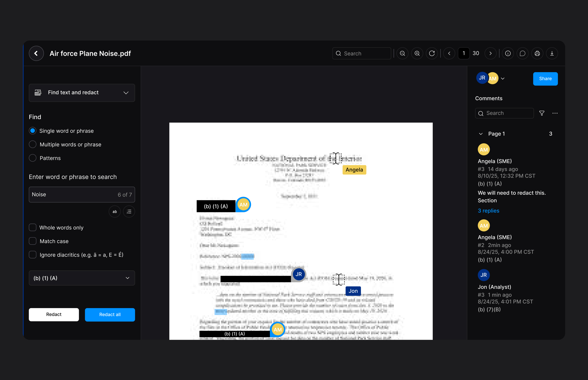The image size is (588, 380).
Task: Collapse the Page 1 comments group
Action: coord(481,134)
